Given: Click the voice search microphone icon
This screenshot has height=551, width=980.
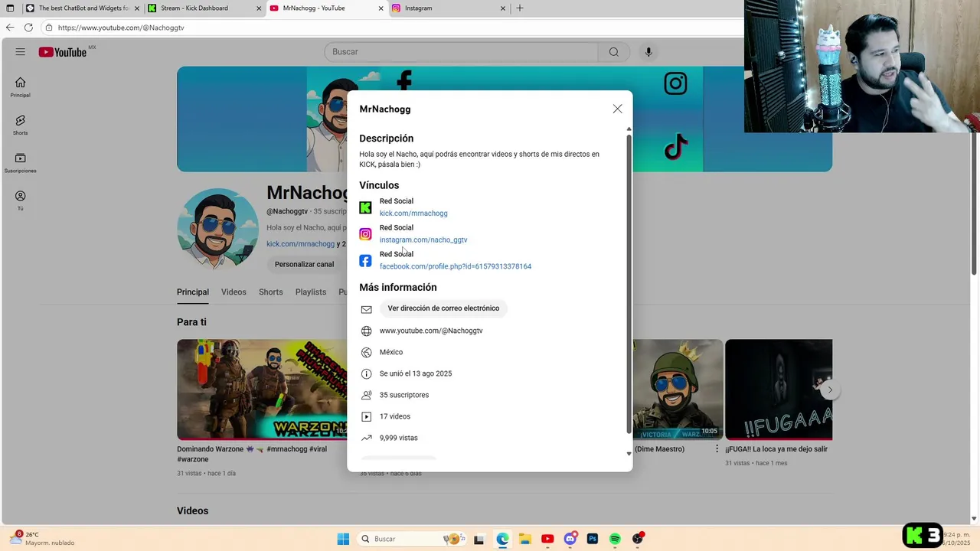Looking at the screenshot, I should 648,52.
